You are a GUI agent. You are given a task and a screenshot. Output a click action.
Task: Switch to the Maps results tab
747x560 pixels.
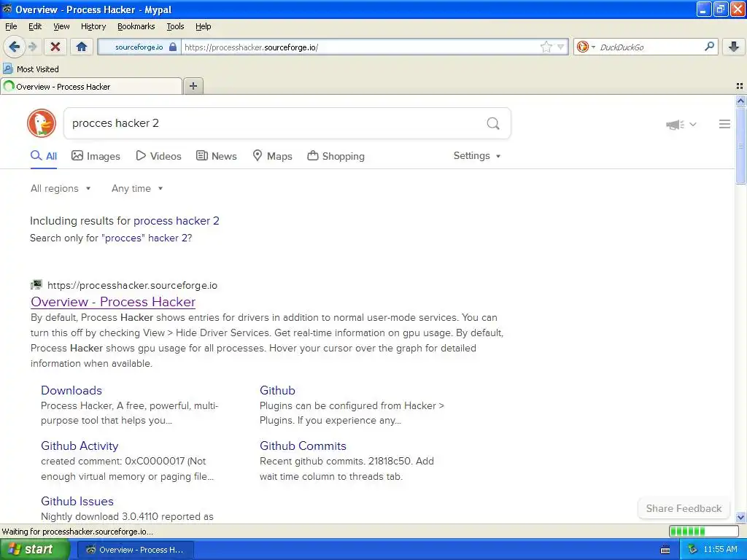[x=272, y=156]
